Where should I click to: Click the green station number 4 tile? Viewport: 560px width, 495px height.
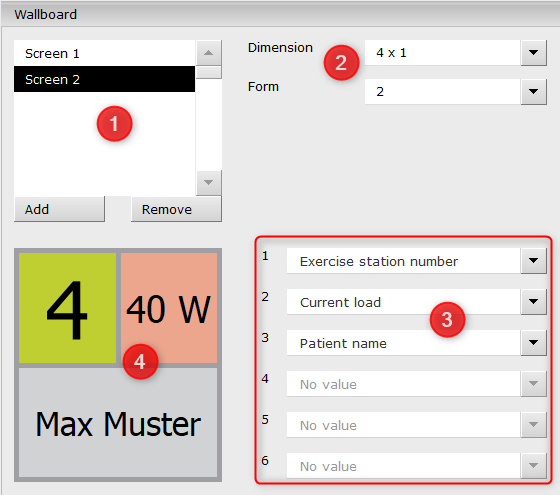tap(67, 308)
